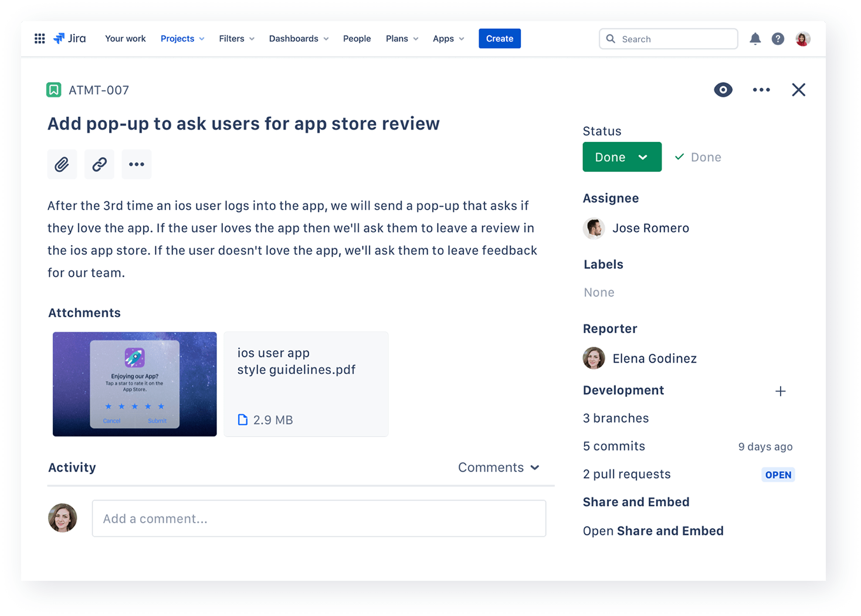Image resolution: width=861 pixels, height=616 pixels.
Task: Select the Jose Romero assignee name
Action: click(651, 228)
